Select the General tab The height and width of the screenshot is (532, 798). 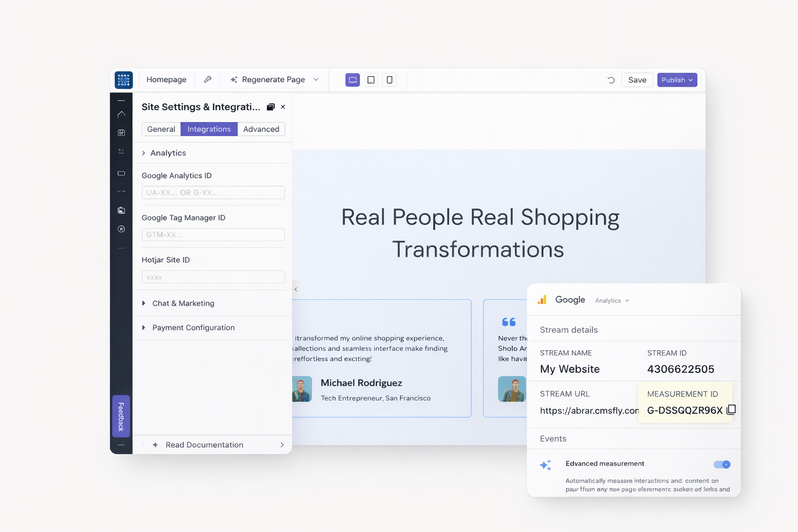(161, 129)
